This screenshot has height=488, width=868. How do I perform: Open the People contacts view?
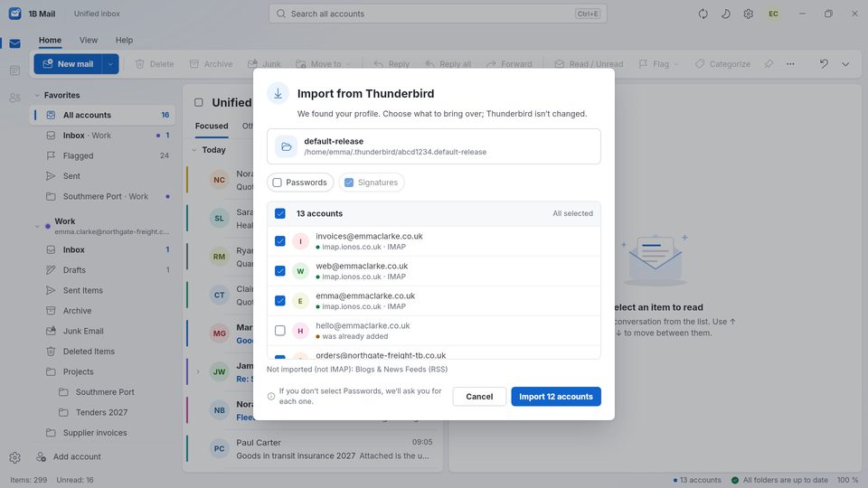coord(15,98)
